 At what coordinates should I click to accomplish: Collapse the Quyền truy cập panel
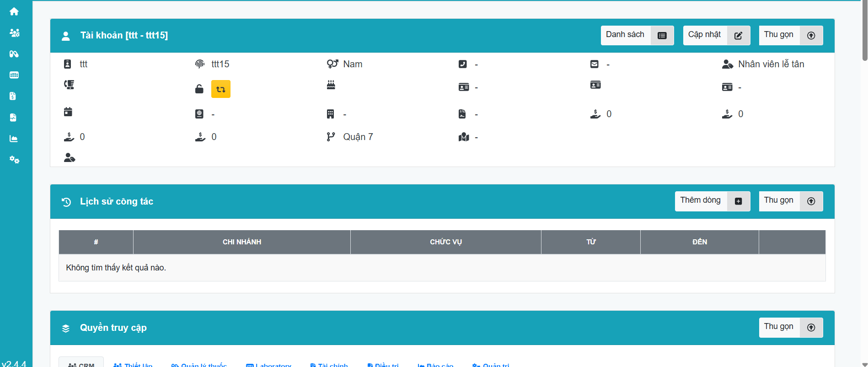[790, 327]
